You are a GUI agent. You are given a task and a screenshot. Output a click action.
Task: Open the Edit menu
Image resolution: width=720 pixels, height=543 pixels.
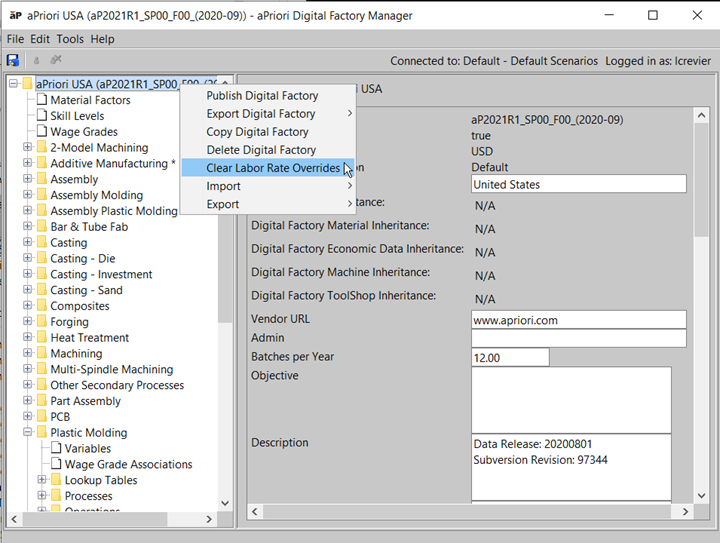(40, 39)
